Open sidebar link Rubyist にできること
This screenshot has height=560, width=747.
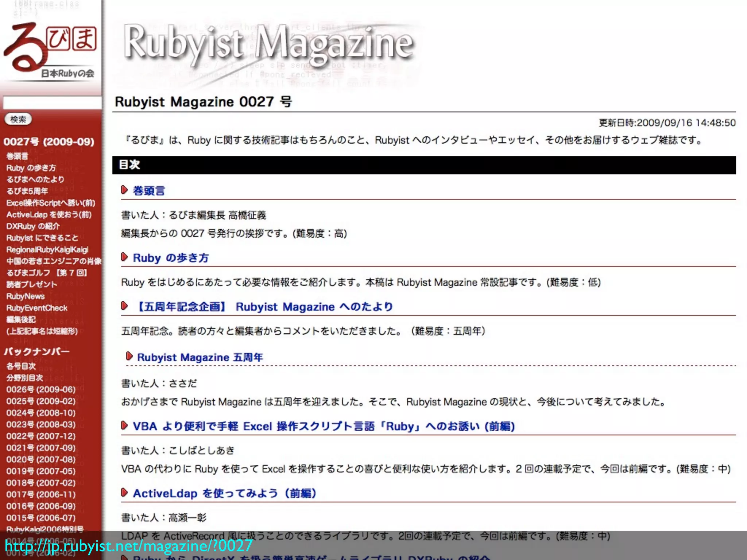(x=42, y=238)
